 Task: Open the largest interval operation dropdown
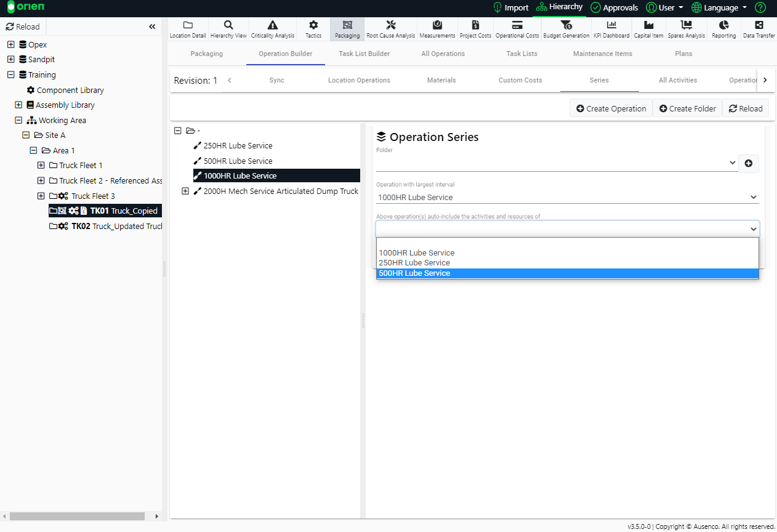[567, 197]
